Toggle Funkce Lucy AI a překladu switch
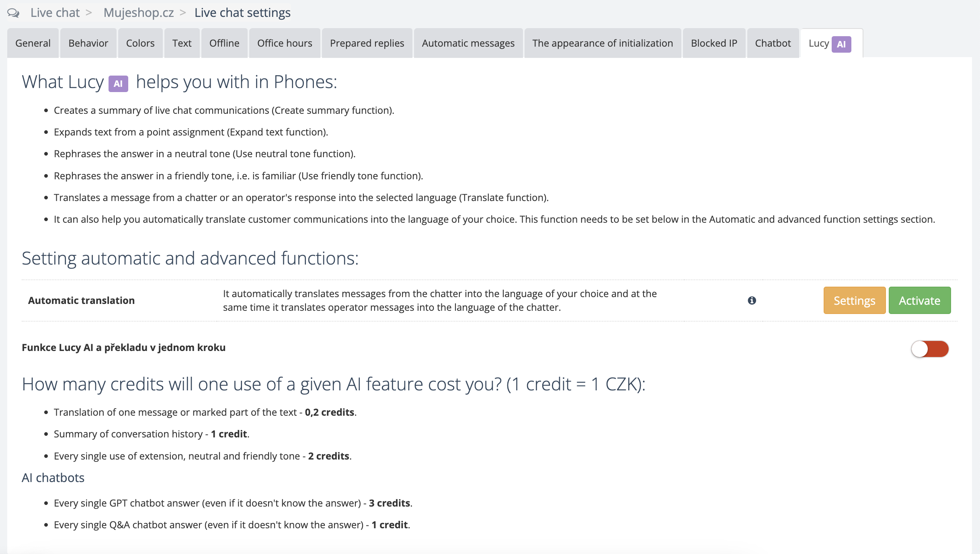980x554 pixels. tap(929, 349)
